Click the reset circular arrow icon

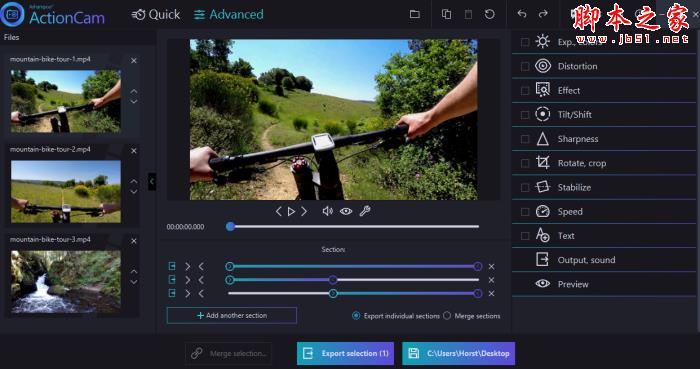(490, 14)
